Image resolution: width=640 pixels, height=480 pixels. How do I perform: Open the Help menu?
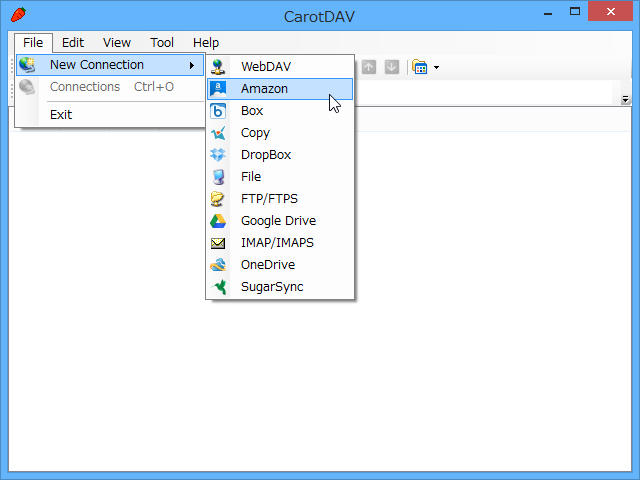pos(206,43)
